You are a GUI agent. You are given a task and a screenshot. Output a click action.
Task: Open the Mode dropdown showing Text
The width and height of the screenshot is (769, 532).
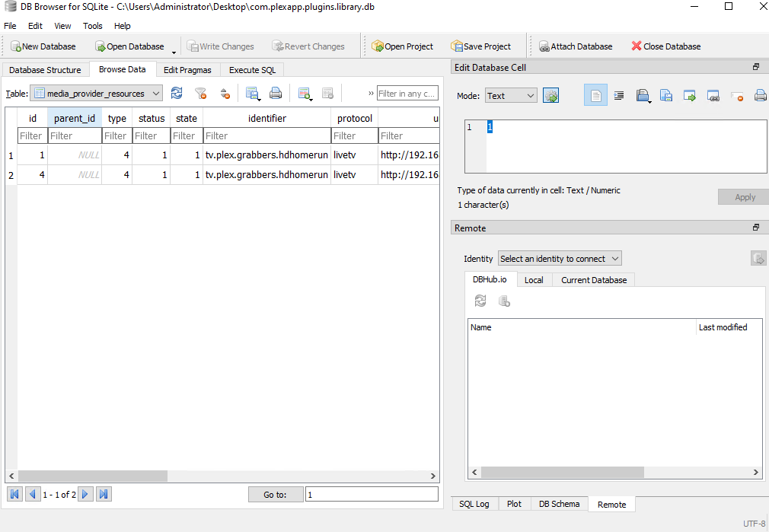coord(511,96)
